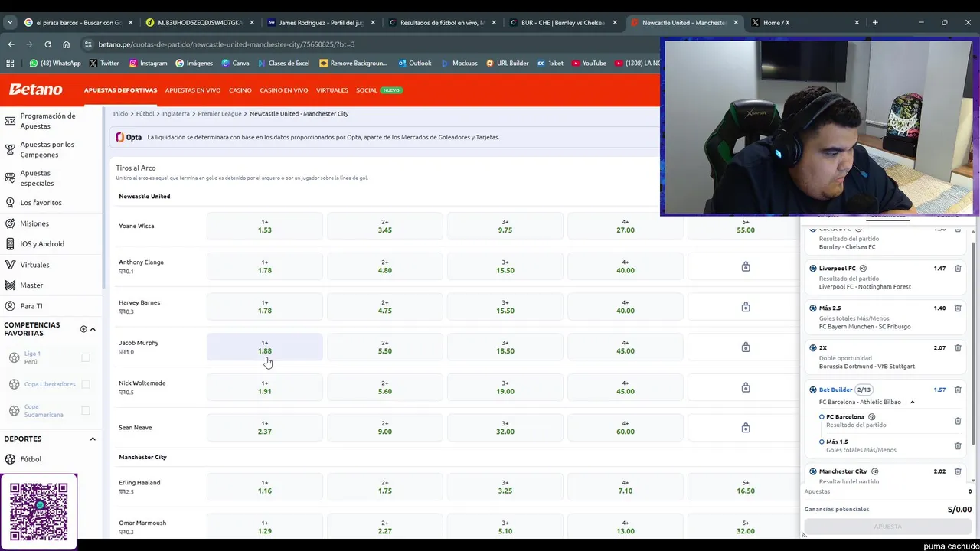Viewport: 980px width, 551px height.
Task: Click locked 5+ market for Anthony Elanga
Action: [x=746, y=267]
